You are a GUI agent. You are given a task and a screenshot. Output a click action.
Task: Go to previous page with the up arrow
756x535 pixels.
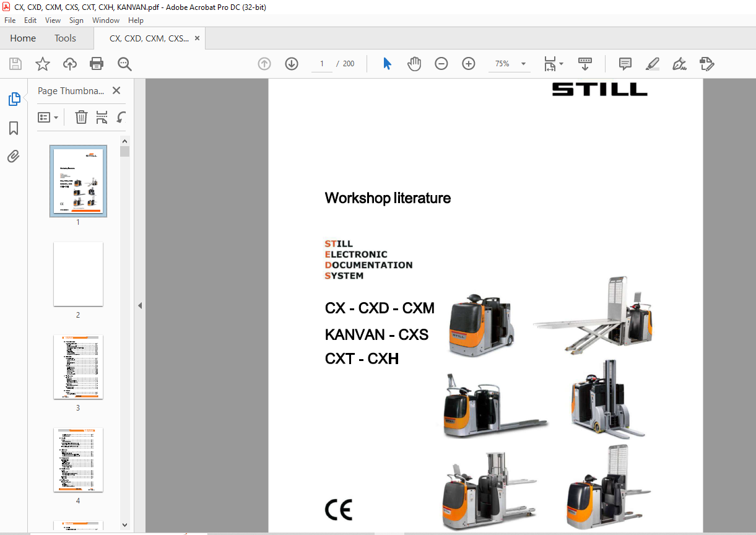click(x=264, y=64)
